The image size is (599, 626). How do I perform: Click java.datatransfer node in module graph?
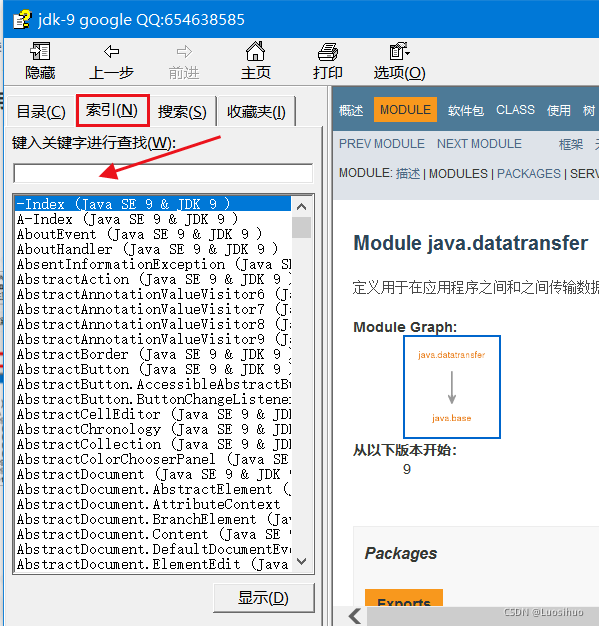(452, 355)
